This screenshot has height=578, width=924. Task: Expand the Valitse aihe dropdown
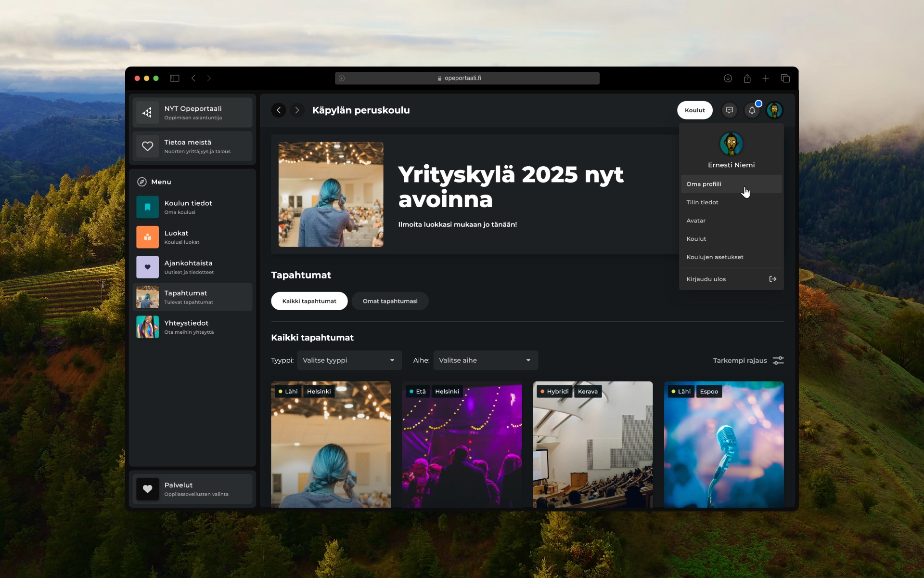[x=485, y=360]
